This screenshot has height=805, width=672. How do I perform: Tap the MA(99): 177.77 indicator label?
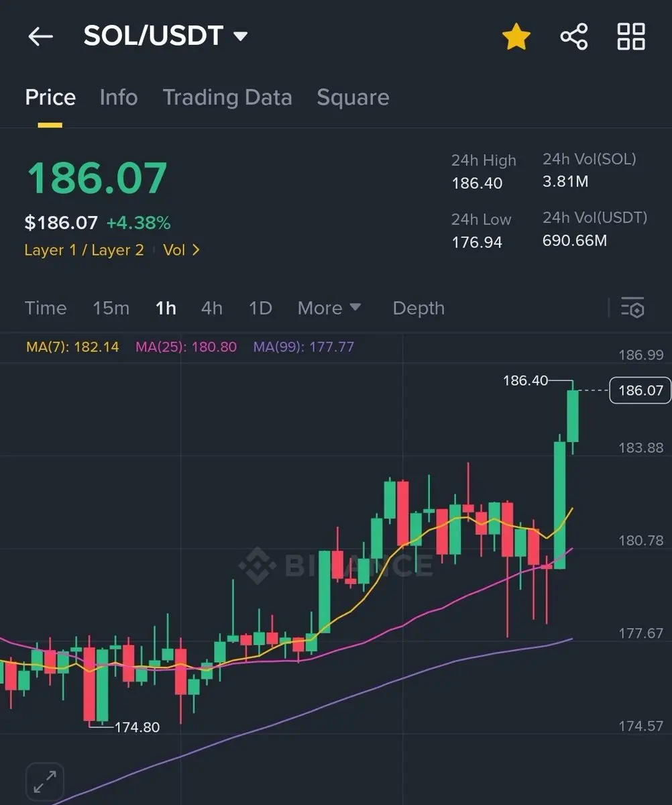click(x=303, y=347)
